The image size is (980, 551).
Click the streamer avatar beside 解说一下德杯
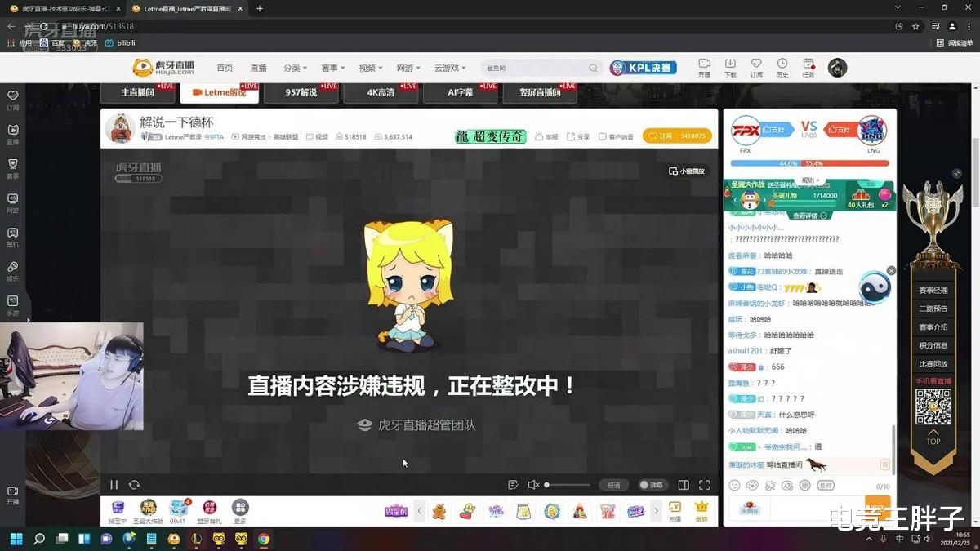click(x=120, y=128)
